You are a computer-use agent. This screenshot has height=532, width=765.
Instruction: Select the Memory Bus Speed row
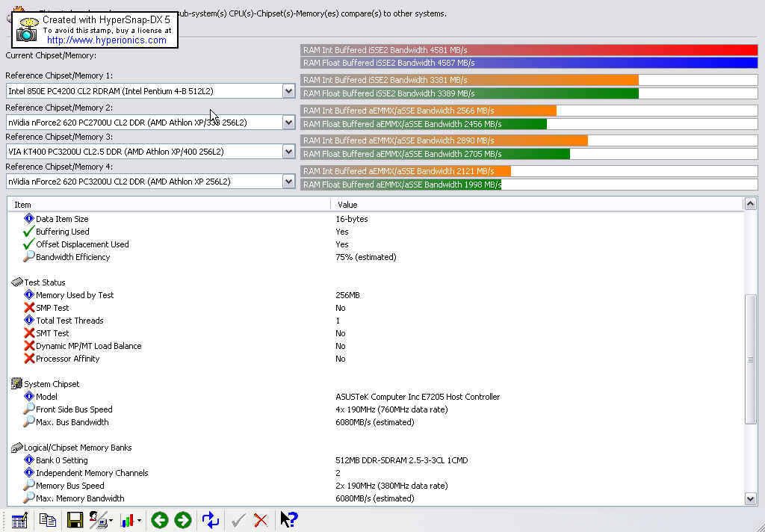pos(376,486)
